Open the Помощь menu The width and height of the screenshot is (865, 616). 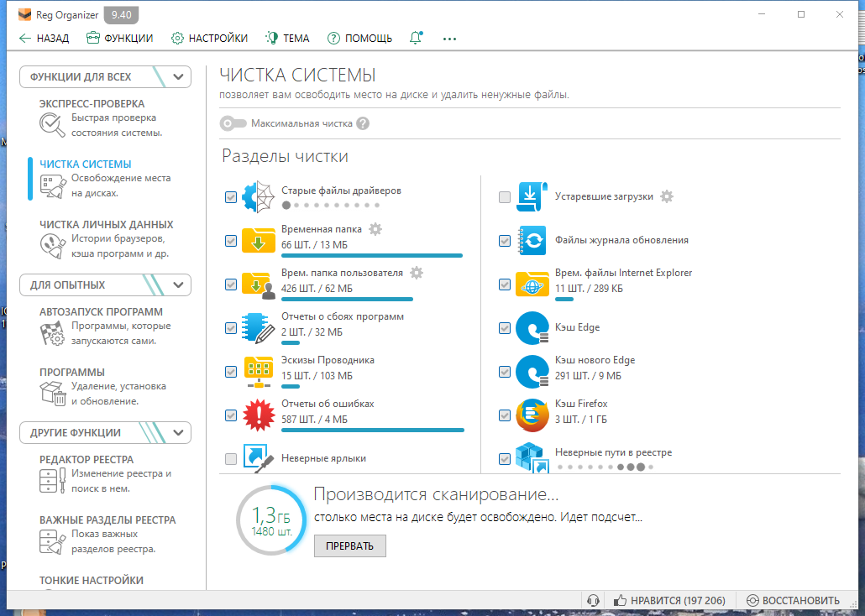pyautogui.click(x=359, y=38)
